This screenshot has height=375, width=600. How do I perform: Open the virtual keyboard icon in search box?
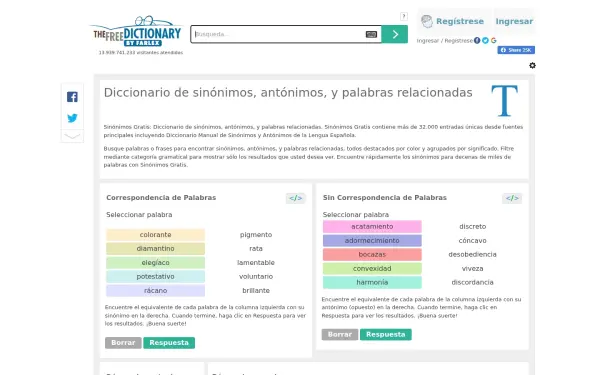click(x=371, y=34)
